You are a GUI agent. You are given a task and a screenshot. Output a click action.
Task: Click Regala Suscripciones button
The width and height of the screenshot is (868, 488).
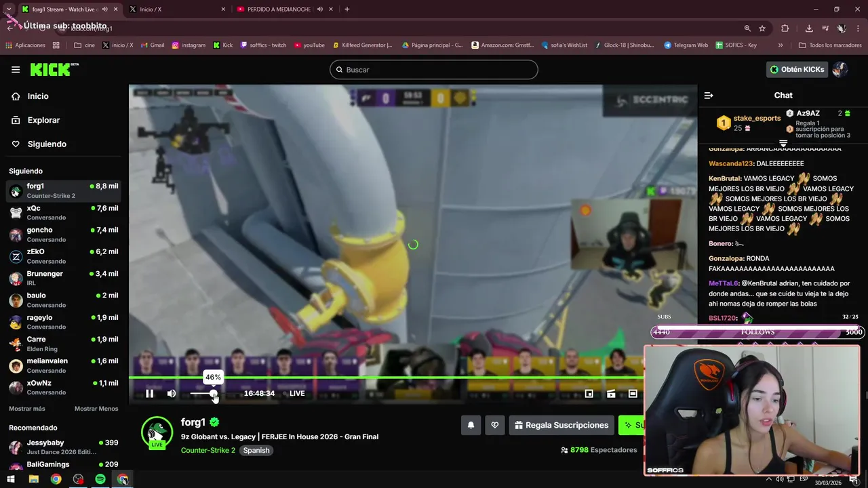coord(561,425)
